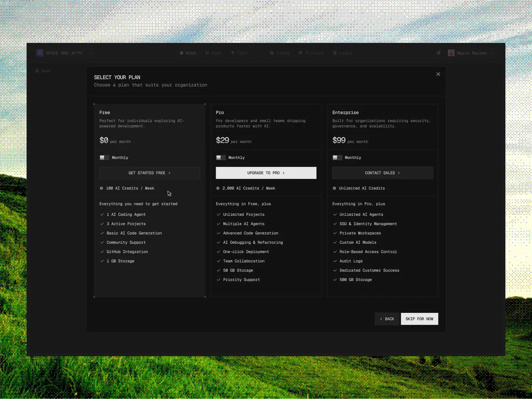Toggle Monthly billing on the Pro plan
Viewport: 532px width, 399px height.
tap(221, 158)
